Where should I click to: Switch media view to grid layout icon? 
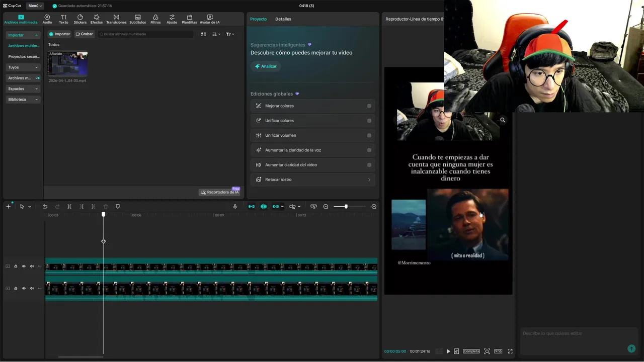tap(204, 34)
